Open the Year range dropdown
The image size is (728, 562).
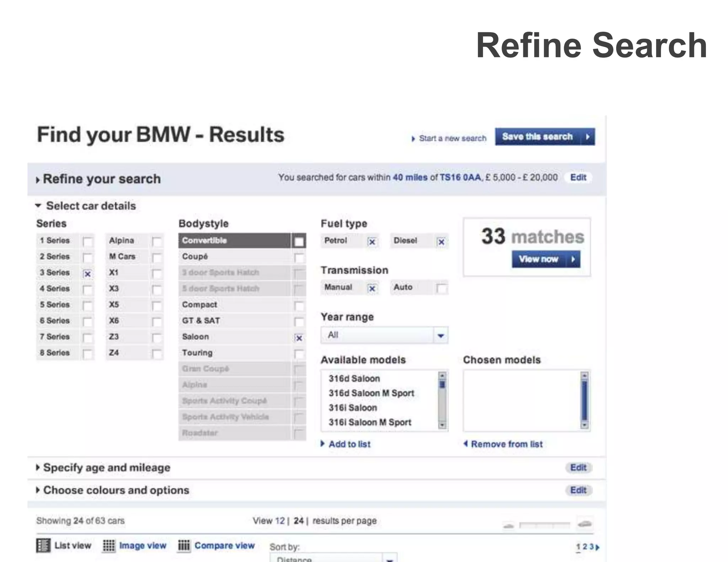click(384, 335)
